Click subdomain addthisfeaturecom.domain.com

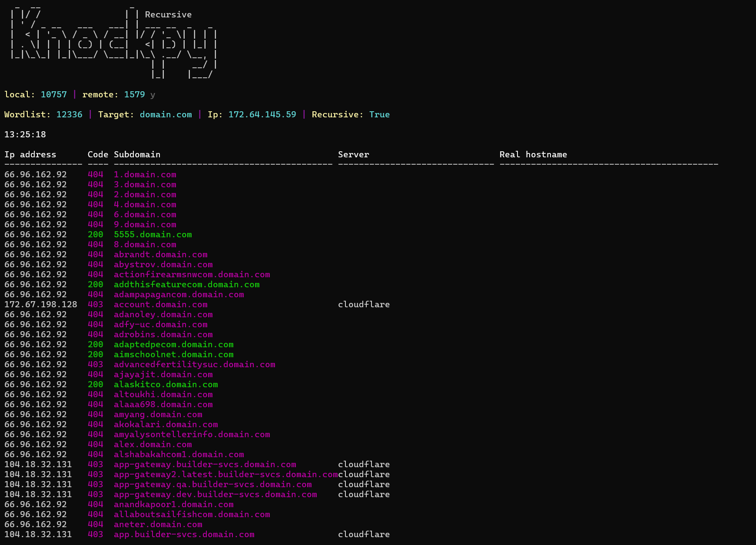pyautogui.click(x=187, y=284)
